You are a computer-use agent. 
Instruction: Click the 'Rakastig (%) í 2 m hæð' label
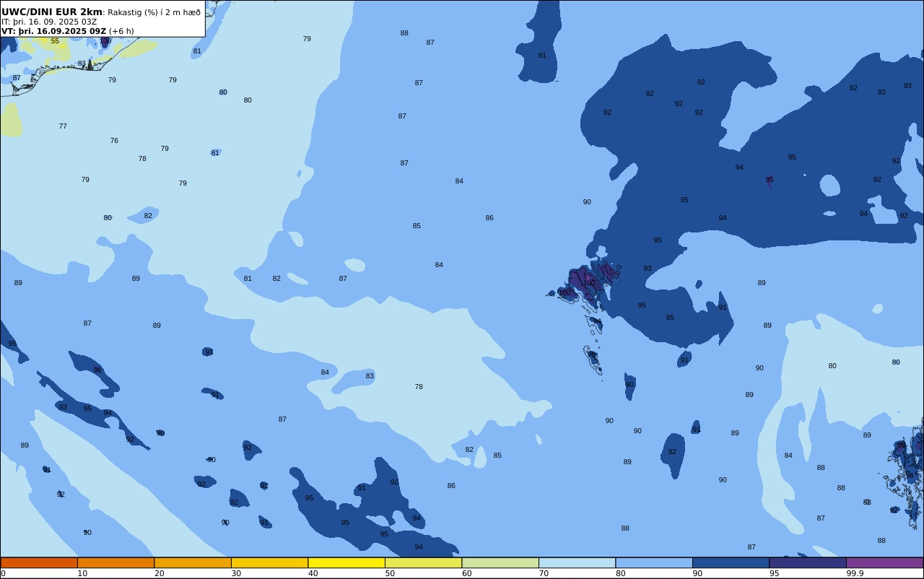154,12
